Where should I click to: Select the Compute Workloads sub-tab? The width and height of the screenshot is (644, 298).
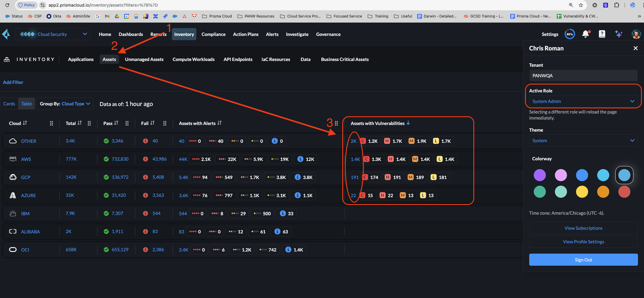pos(194,59)
